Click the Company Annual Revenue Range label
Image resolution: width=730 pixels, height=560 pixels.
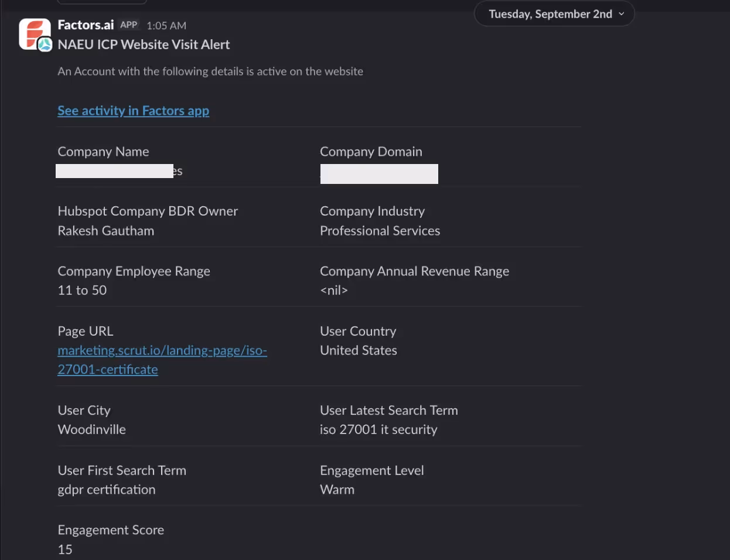click(414, 271)
